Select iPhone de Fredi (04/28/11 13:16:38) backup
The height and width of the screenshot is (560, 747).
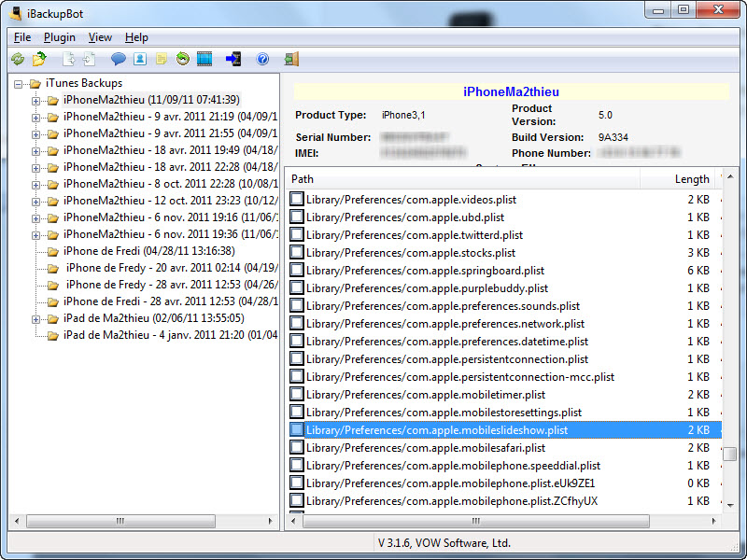tap(149, 251)
